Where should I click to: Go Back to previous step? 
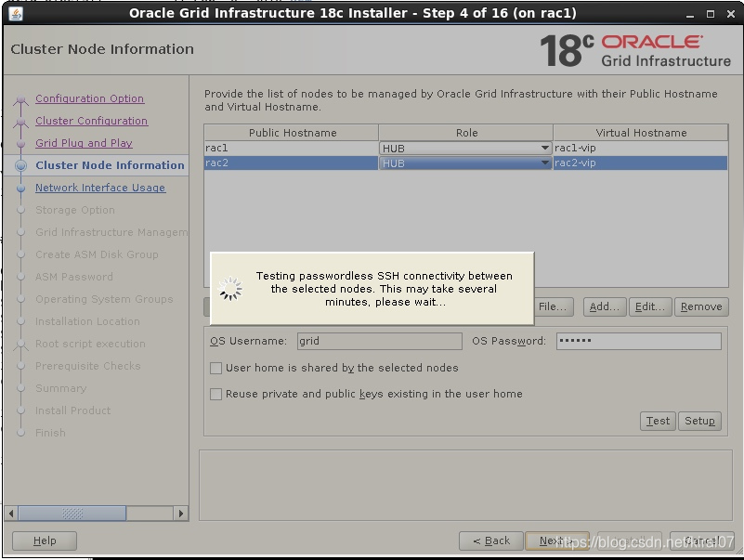(491, 541)
